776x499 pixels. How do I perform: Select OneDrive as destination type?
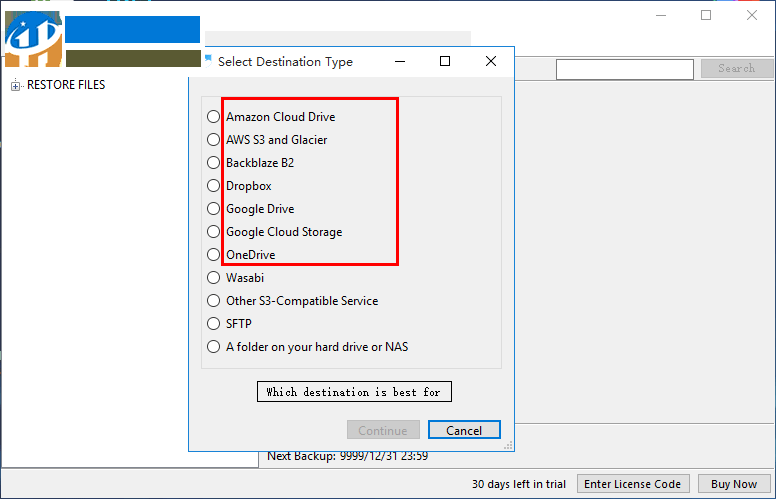(x=213, y=255)
